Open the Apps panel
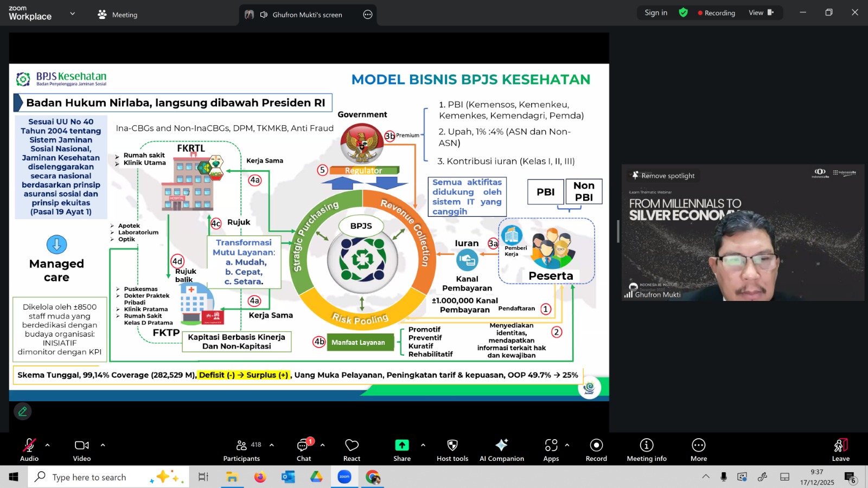 [551, 450]
